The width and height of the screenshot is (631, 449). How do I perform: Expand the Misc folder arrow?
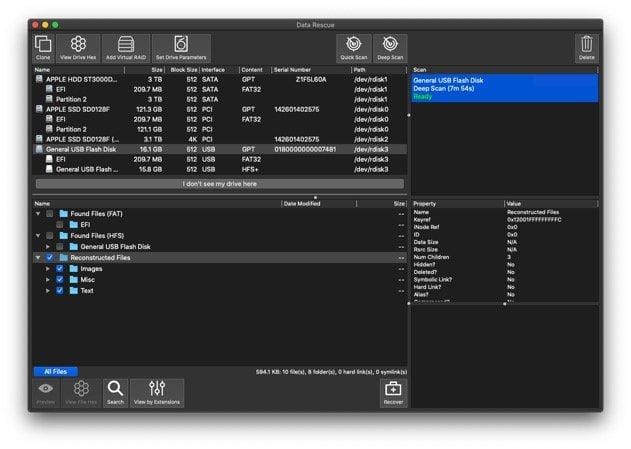click(48, 280)
